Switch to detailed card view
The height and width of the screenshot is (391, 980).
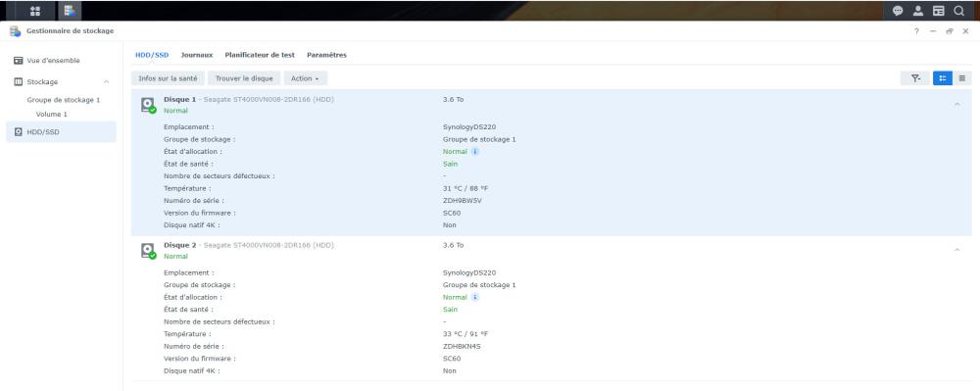tap(943, 78)
